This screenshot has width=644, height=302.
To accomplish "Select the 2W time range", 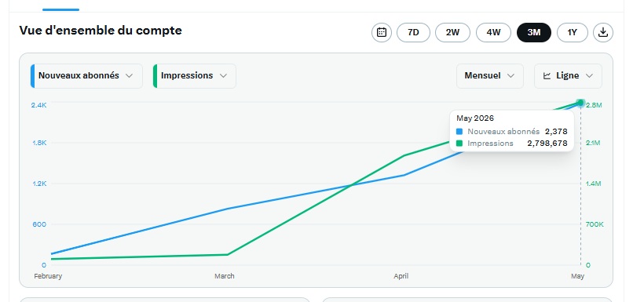I will [x=452, y=32].
